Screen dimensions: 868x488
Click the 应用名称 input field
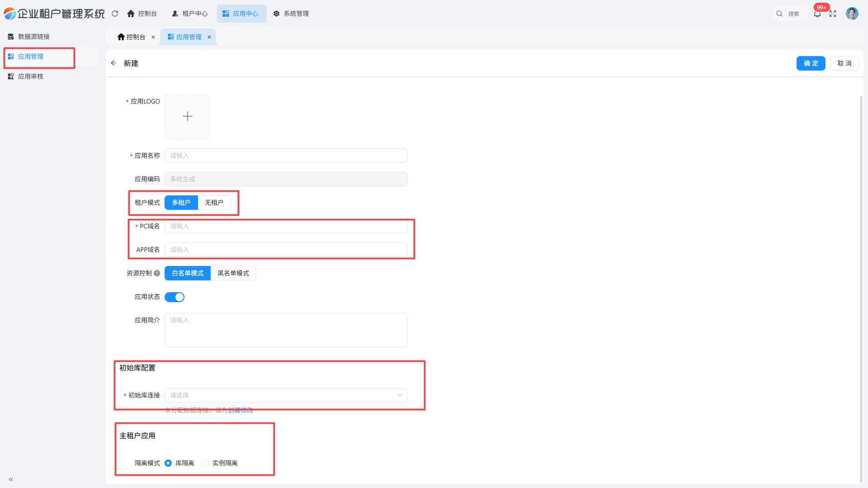coord(286,156)
